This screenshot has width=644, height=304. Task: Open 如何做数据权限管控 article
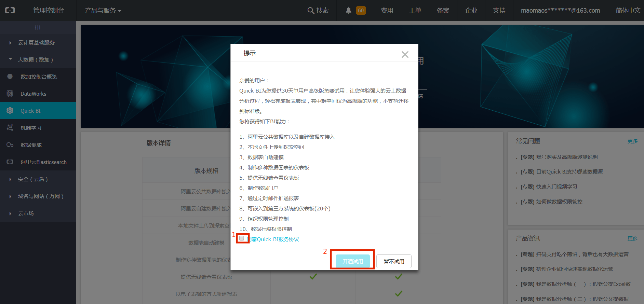(551, 202)
